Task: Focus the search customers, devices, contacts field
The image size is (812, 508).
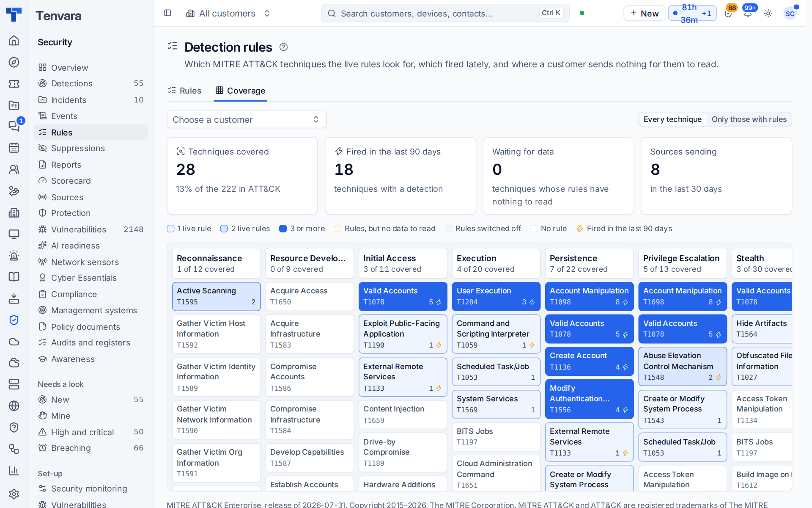Action: (x=445, y=14)
